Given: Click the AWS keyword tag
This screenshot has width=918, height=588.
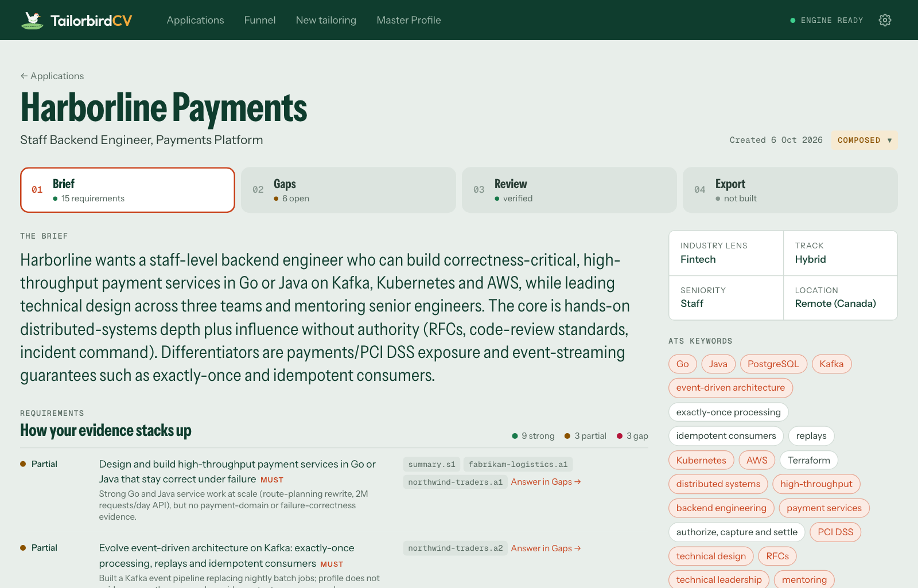Looking at the screenshot, I should coord(757,461).
